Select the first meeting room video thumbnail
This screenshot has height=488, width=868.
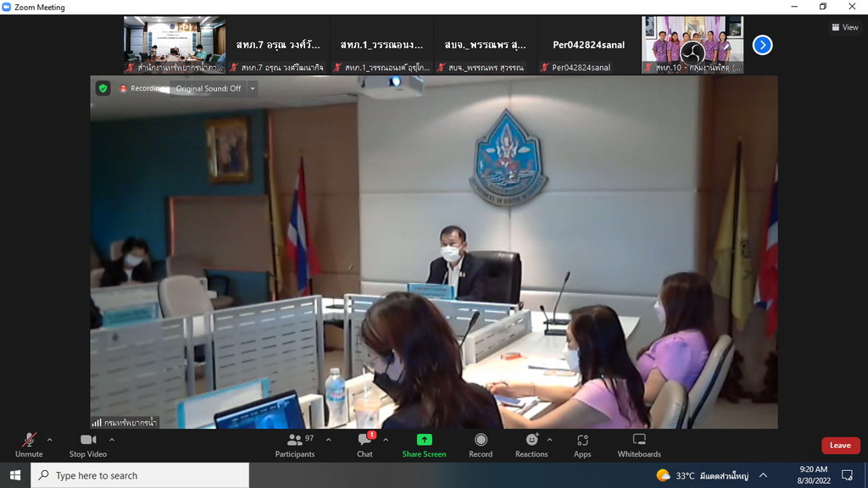[175, 45]
